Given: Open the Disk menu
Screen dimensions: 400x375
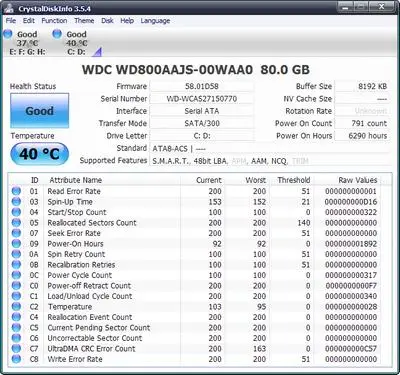Looking at the screenshot, I should [x=107, y=21].
